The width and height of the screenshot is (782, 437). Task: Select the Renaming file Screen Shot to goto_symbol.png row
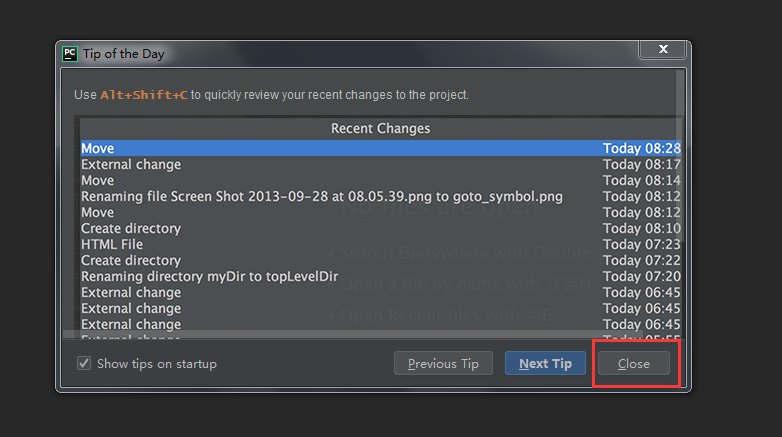click(381, 196)
